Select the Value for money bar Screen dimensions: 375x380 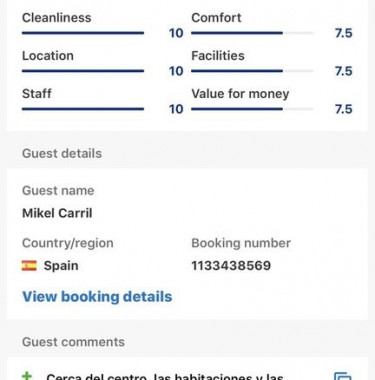[x=252, y=109]
